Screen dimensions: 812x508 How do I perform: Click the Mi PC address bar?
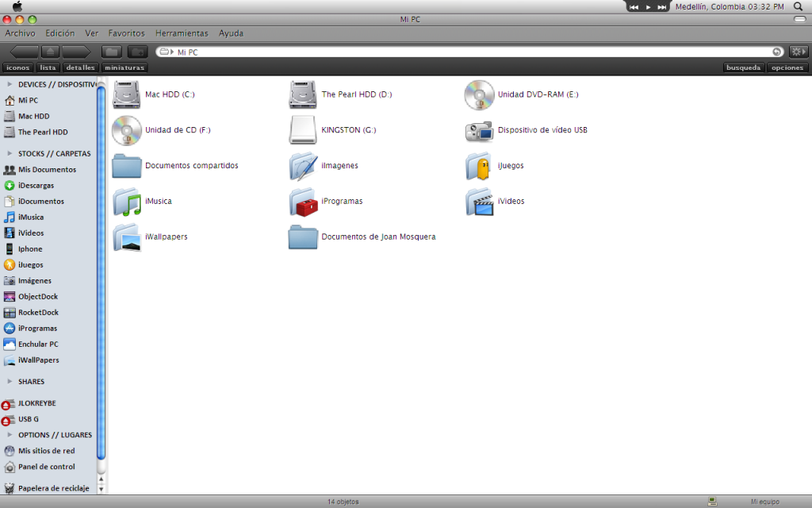(469, 52)
